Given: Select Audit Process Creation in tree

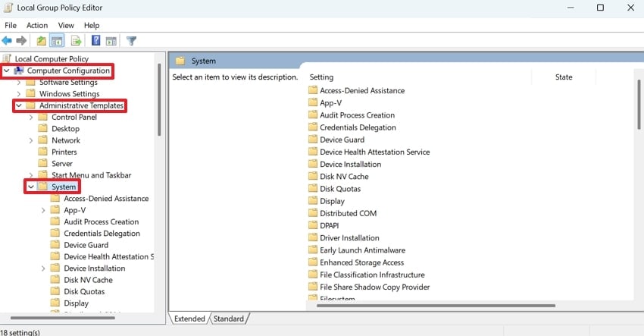Looking at the screenshot, I should click(x=101, y=221).
